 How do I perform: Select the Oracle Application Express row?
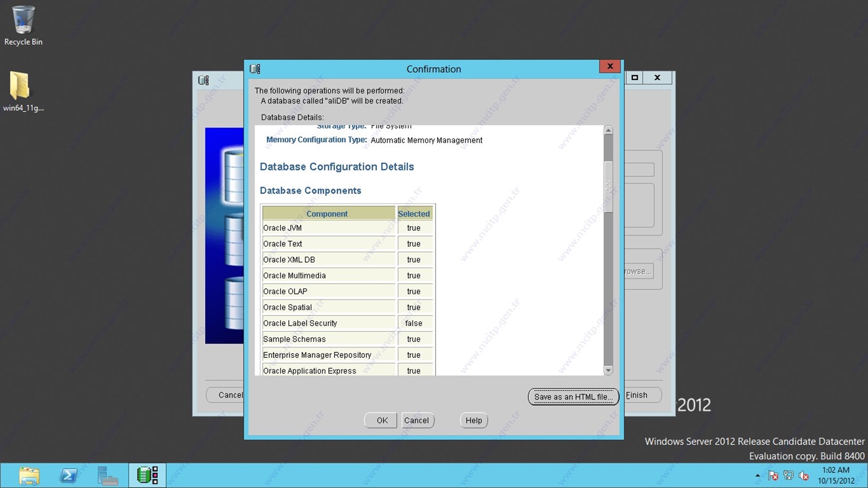tap(348, 370)
